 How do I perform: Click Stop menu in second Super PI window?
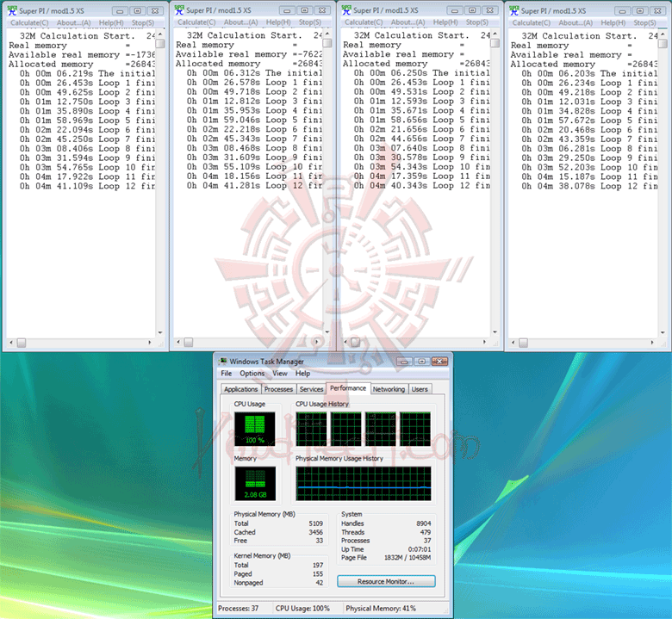click(x=310, y=22)
